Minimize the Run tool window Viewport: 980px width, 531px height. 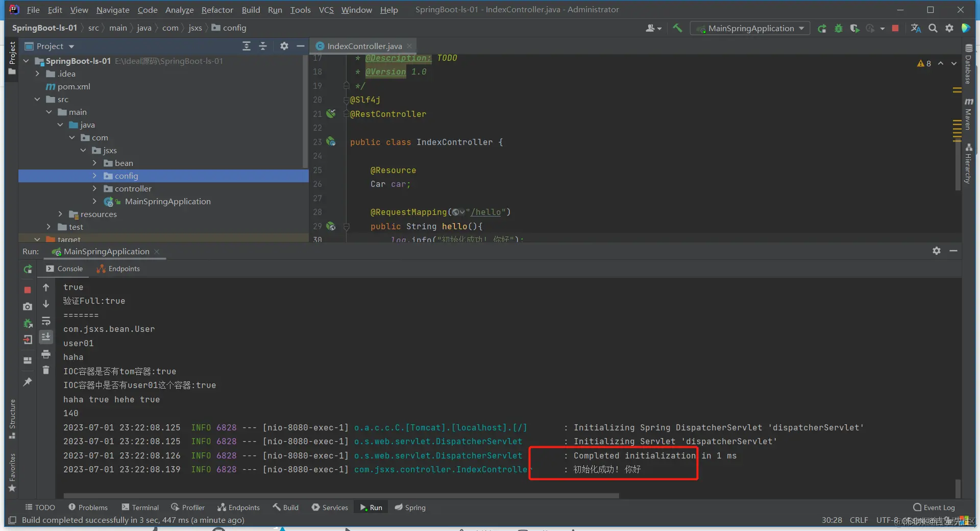(953, 251)
